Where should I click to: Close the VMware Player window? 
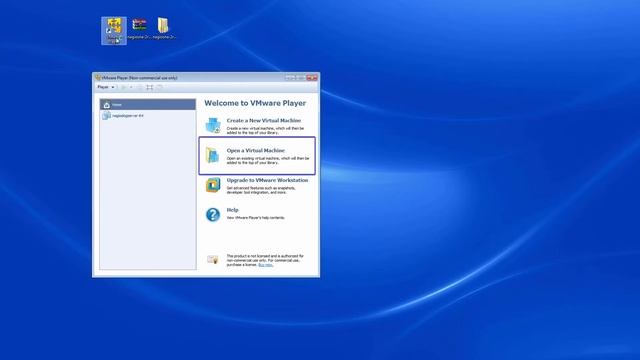(312, 78)
